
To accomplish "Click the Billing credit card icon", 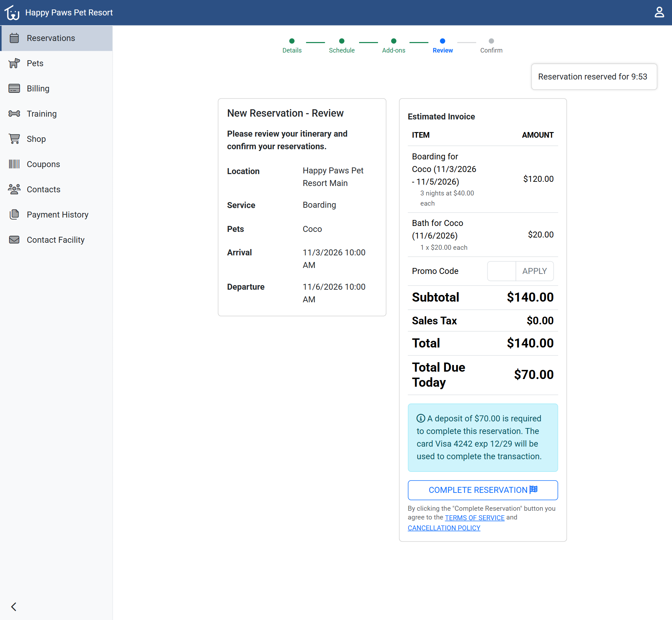I will click(14, 88).
